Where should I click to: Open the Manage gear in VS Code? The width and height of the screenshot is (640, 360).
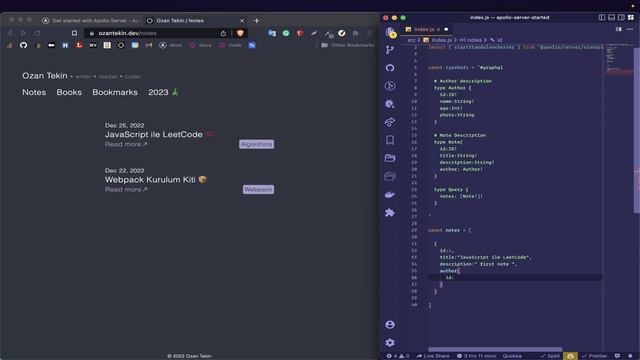point(390,342)
